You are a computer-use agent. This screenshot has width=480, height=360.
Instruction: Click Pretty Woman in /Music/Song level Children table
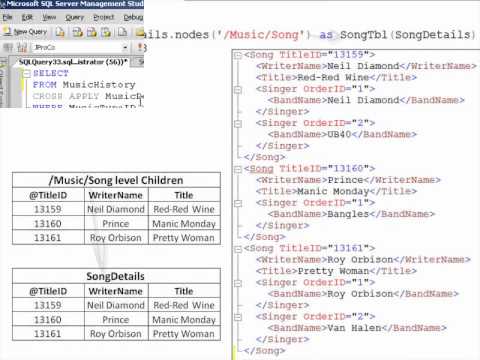184,238
